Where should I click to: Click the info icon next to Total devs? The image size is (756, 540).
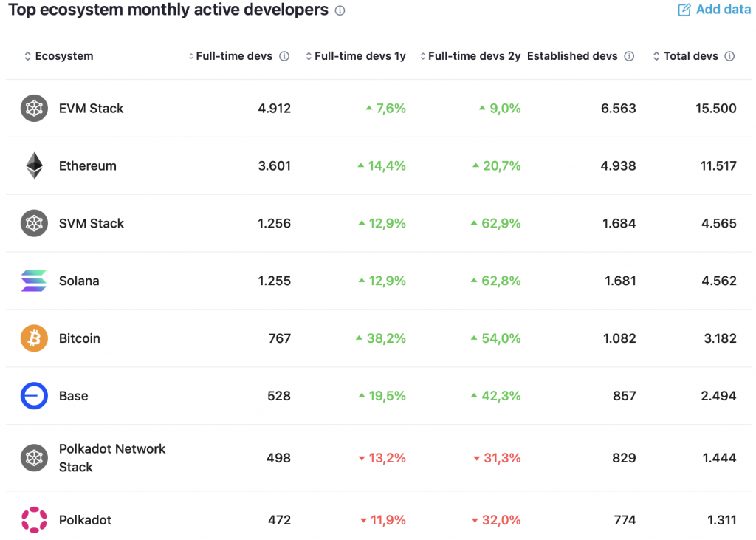[x=729, y=56]
